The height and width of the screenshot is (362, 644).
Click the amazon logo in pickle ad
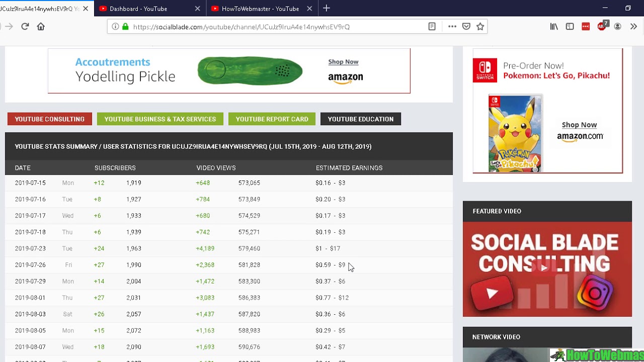coord(345,78)
